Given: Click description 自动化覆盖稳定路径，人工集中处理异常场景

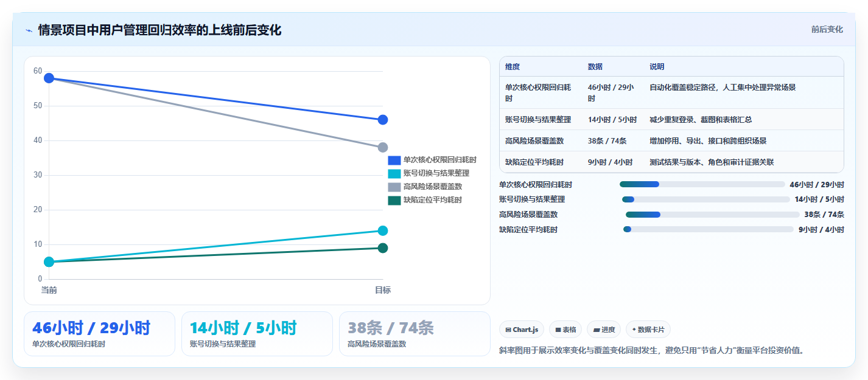Looking at the screenshot, I should click(x=723, y=88).
